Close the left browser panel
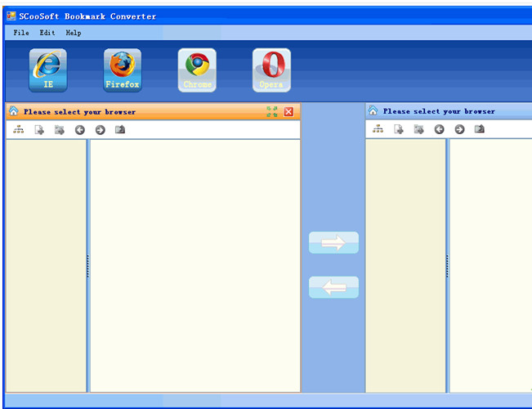This screenshot has width=532, height=409. coord(288,111)
